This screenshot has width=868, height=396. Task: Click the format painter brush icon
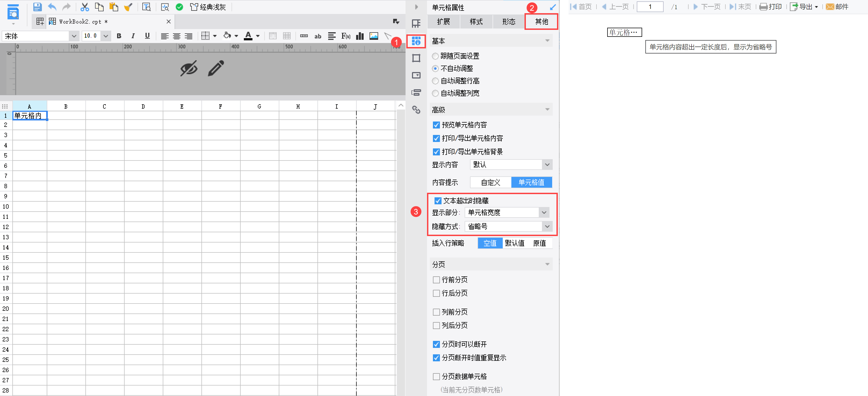[128, 7]
